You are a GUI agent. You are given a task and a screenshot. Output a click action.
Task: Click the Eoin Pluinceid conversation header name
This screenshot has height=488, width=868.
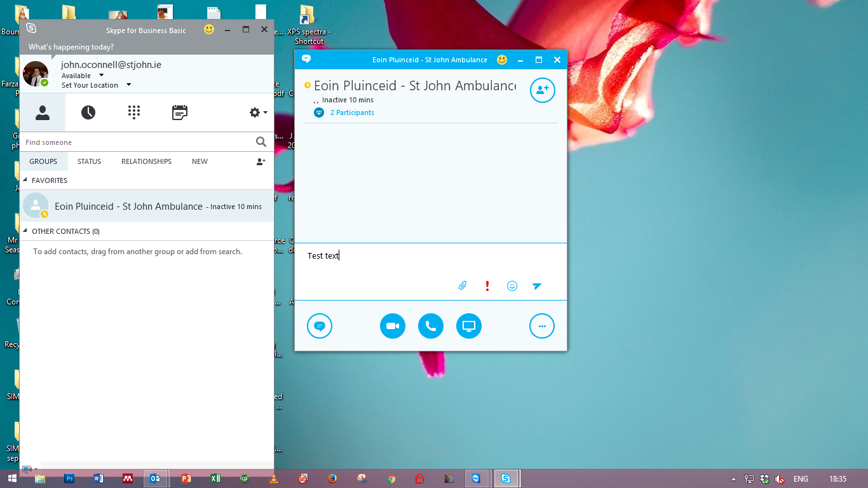(414, 85)
